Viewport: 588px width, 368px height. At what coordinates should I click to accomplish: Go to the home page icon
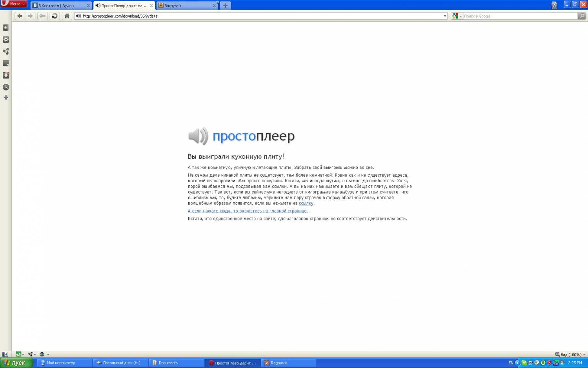[x=67, y=16]
